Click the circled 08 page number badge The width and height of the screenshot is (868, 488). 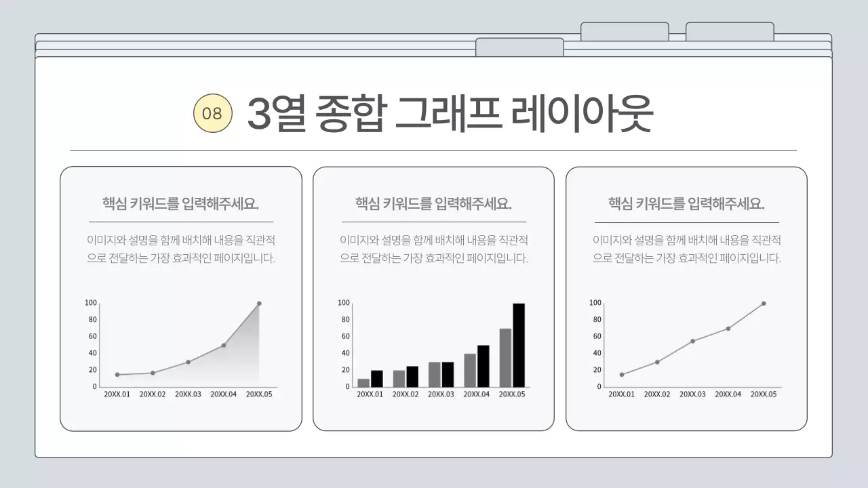[x=212, y=110]
